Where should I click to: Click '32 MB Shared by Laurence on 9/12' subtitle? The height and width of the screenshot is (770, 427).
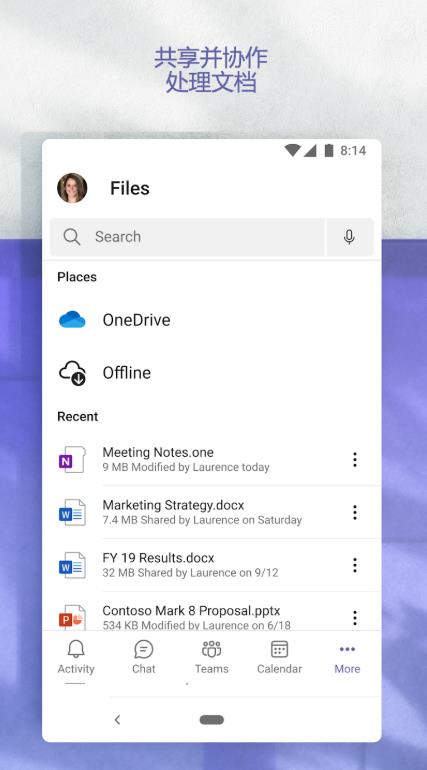coord(190,573)
